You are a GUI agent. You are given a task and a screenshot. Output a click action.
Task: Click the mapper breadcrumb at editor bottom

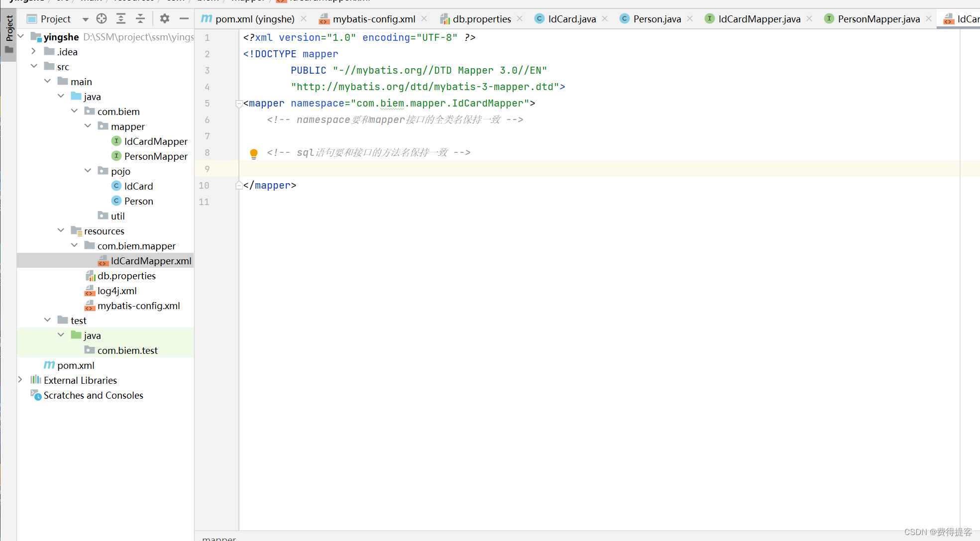[x=219, y=538]
